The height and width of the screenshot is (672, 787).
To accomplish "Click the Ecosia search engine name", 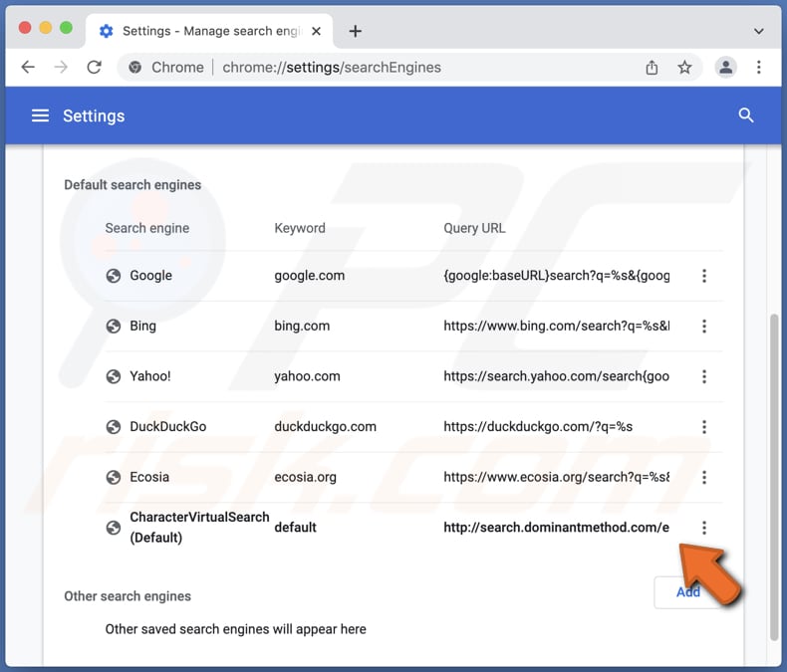I will coord(149,477).
